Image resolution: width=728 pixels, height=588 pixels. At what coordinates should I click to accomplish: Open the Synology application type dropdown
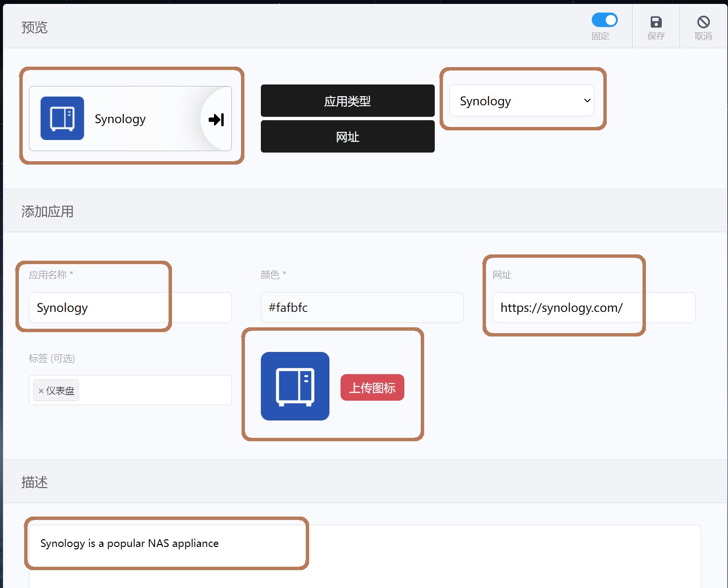(521, 101)
